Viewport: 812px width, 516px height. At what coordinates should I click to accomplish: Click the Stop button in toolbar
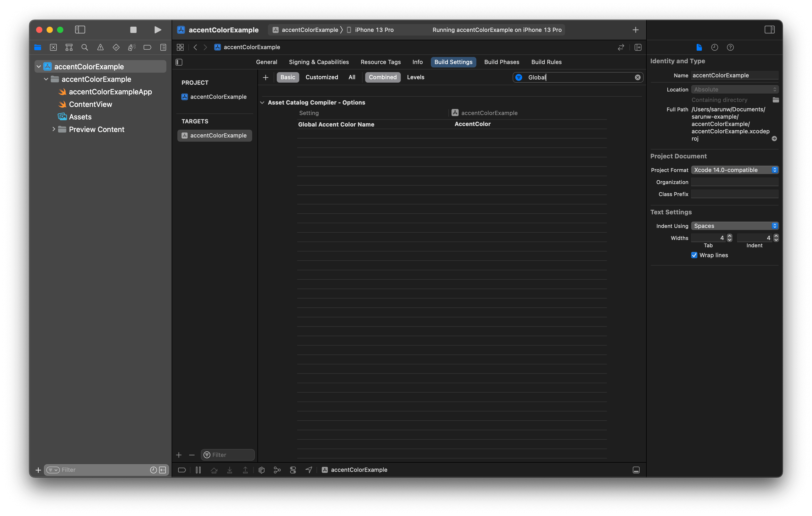[133, 29]
